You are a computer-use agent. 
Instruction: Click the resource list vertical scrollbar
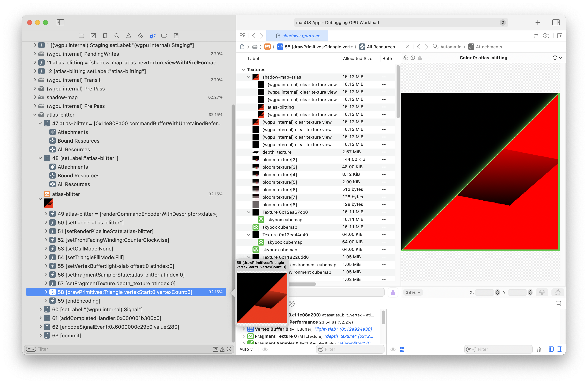pyautogui.click(x=398, y=92)
